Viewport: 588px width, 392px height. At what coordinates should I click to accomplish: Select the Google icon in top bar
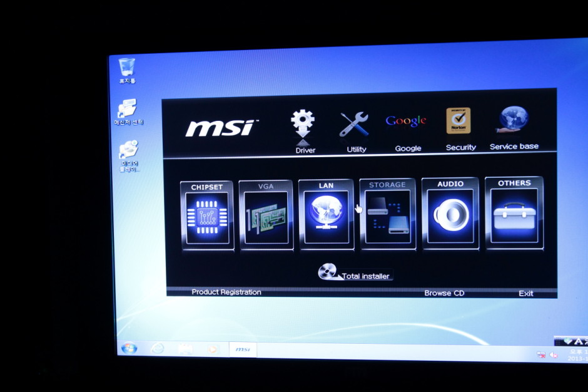[407, 128]
